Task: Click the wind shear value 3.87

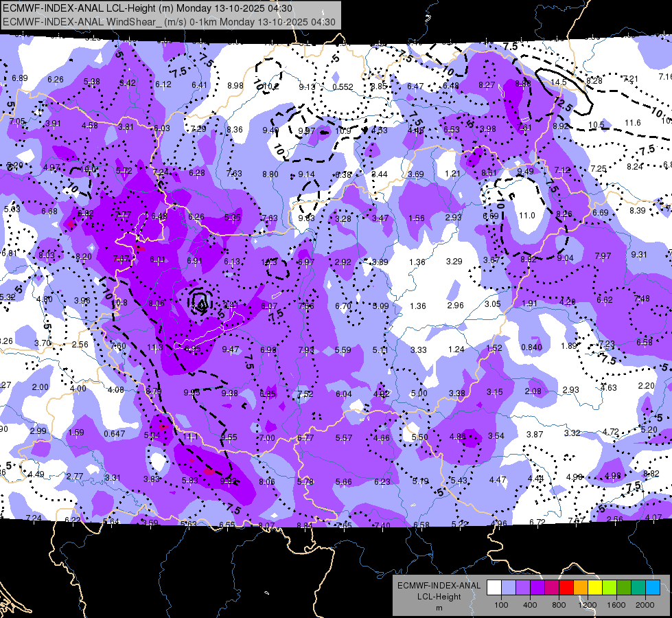Action: pyautogui.click(x=535, y=434)
